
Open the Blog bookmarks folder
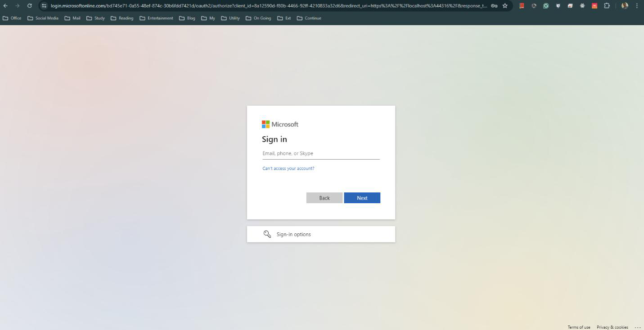(x=187, y=18)
